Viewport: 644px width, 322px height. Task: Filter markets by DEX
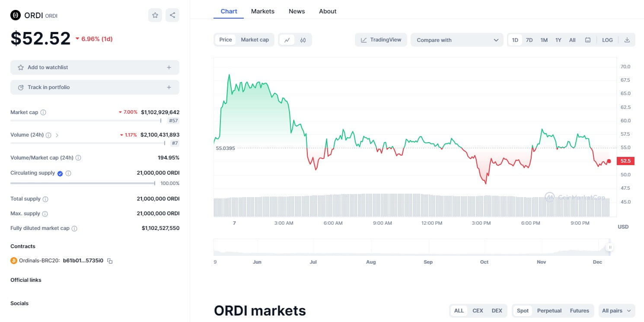pos(497,311)
